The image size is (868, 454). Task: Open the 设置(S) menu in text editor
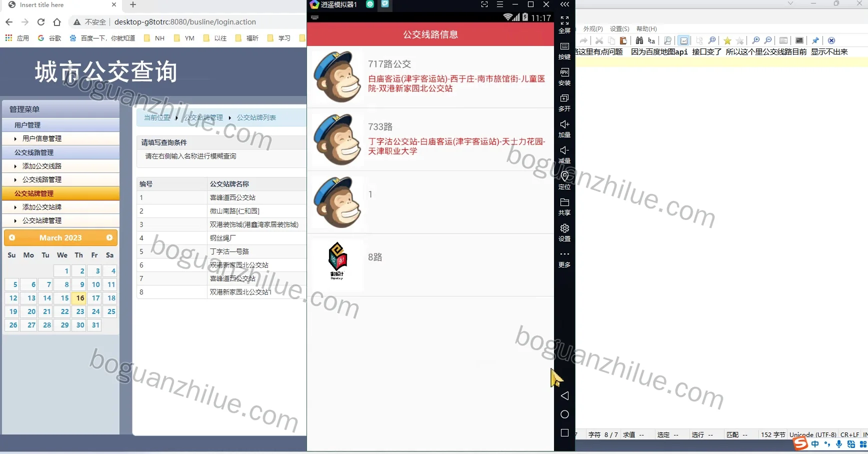[x=619, y=29]
